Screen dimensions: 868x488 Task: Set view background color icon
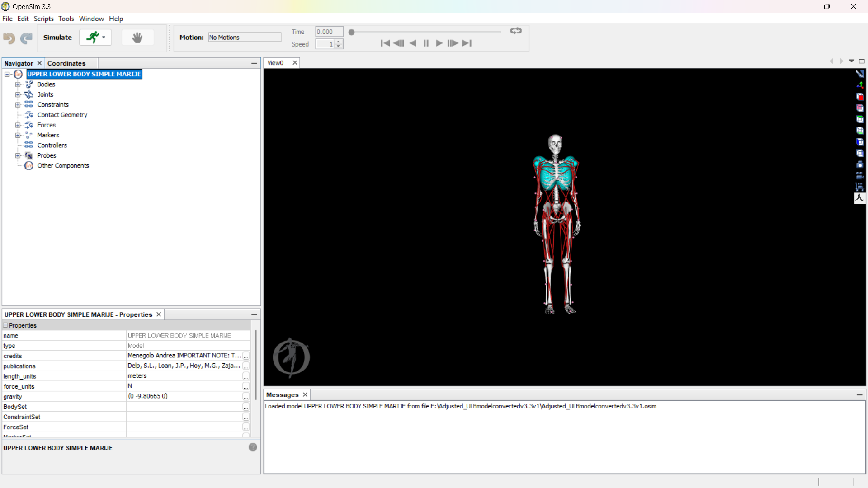(x=860, y=73)
